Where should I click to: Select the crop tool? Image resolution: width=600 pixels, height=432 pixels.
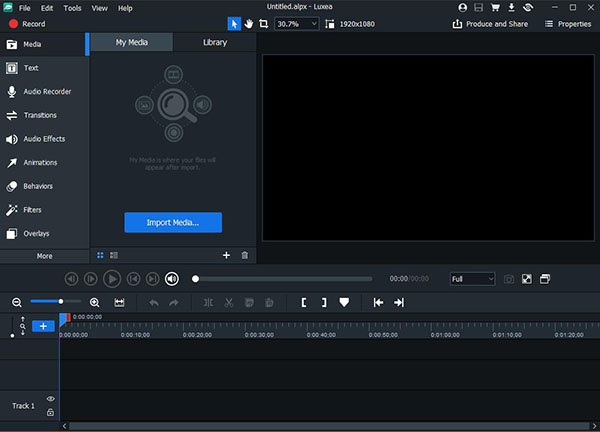click(264, 24)
